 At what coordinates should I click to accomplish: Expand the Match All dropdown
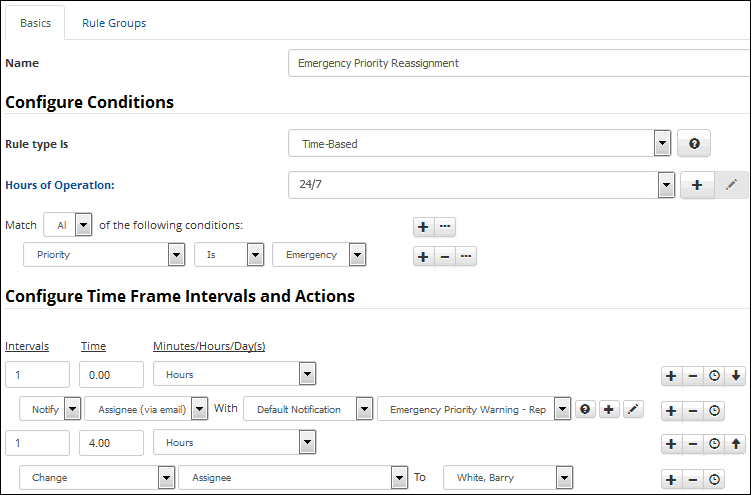pyautogui.click(x=68, y=225)
